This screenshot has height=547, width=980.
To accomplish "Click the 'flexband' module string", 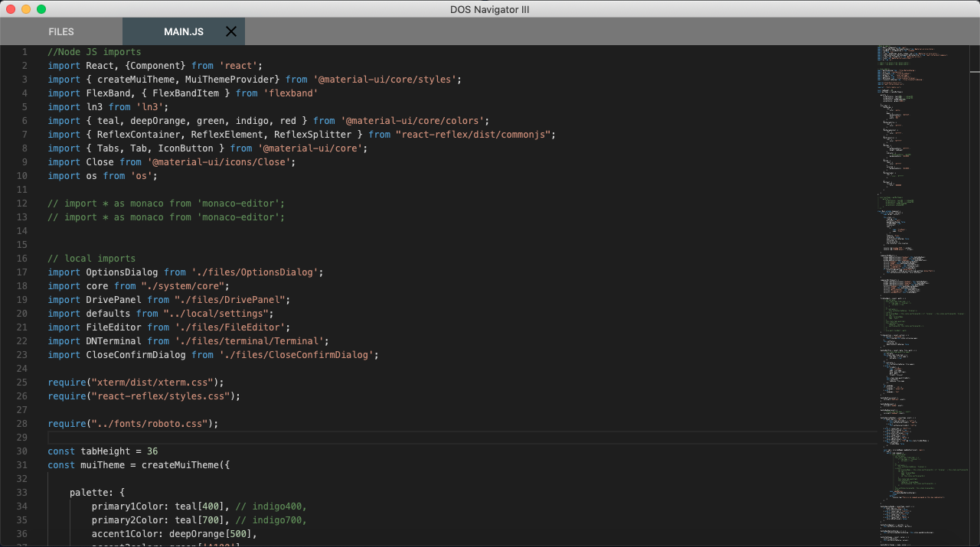I will pyautogui.click(x=291, y=93).
